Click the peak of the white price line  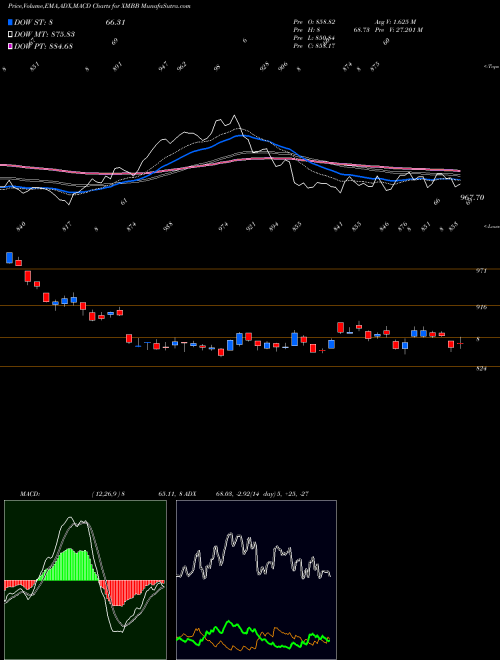(x=234, y=116)
